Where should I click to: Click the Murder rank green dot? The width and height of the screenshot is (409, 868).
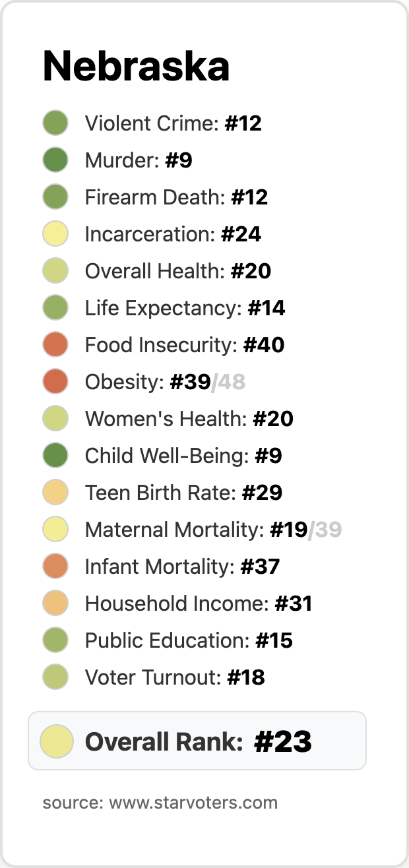[55, 160]
